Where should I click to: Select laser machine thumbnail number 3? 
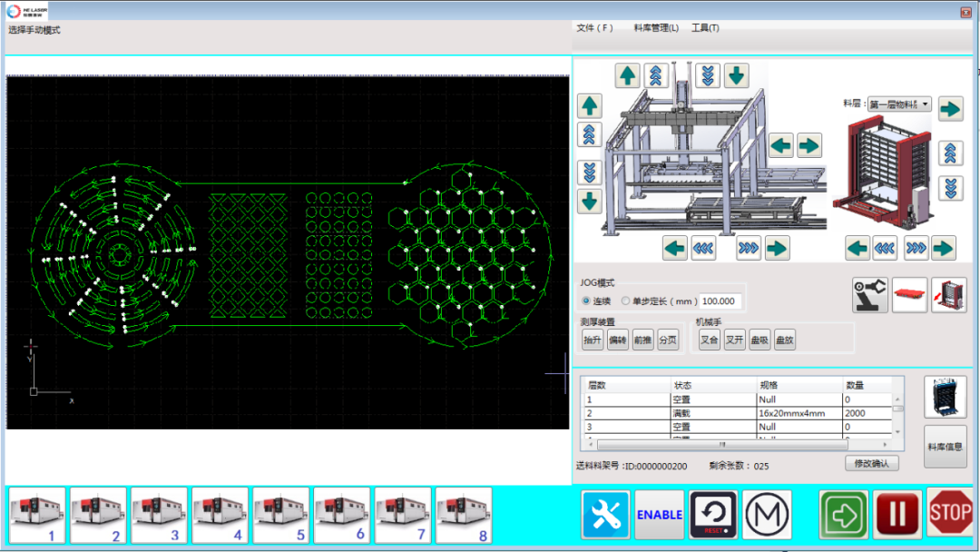point(159,516)
